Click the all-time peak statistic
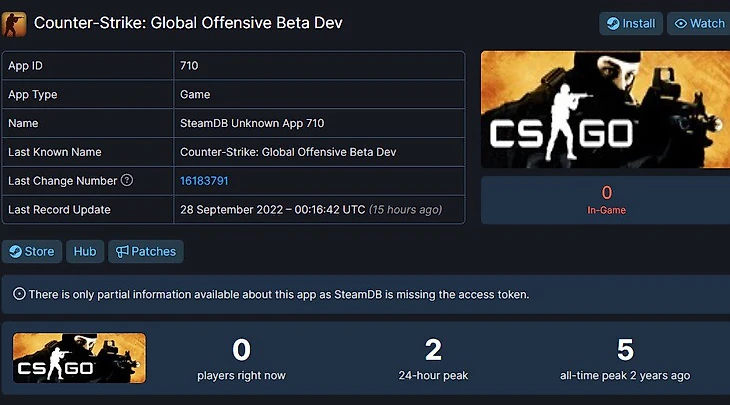The image size is (730, 405). point(625,360)
